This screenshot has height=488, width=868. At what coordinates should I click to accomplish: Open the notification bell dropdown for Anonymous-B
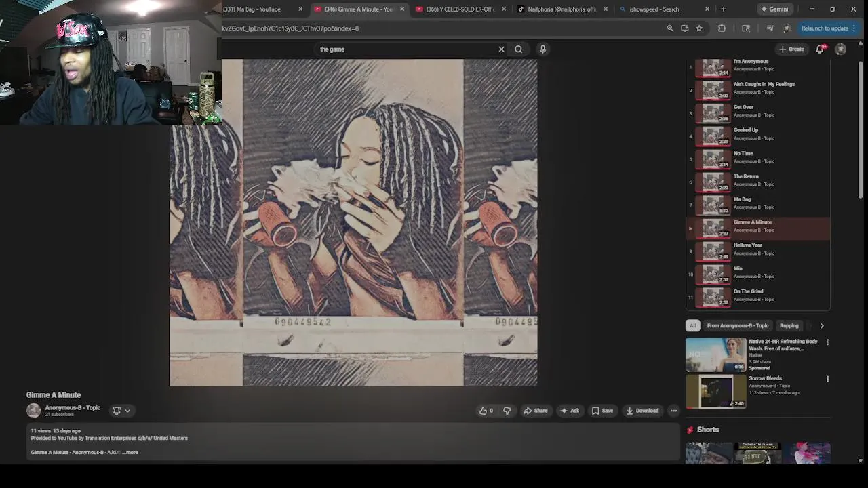click(x=121, y=411)
